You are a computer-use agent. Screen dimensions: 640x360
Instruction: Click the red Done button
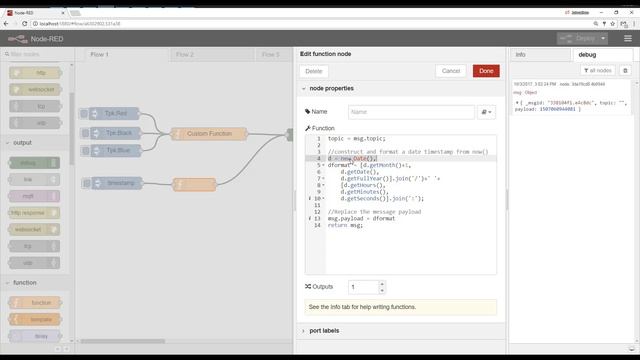click(x=486, y=71)
